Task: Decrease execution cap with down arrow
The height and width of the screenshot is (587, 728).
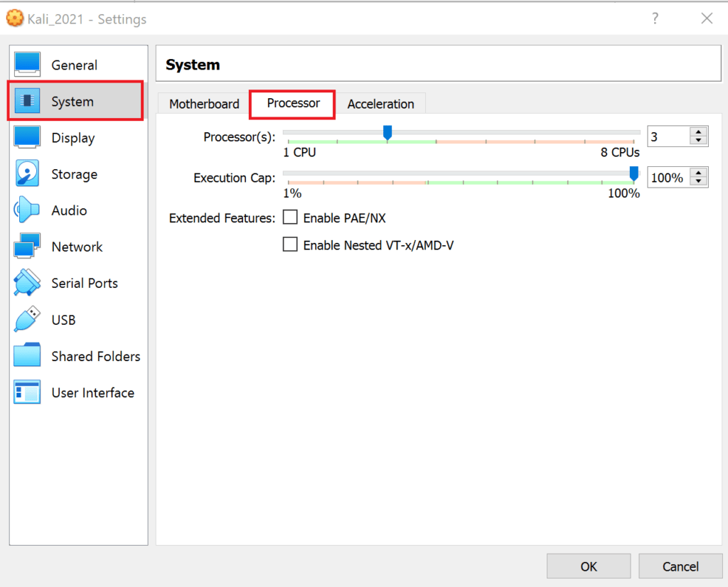Action: [x=698, y=181]
